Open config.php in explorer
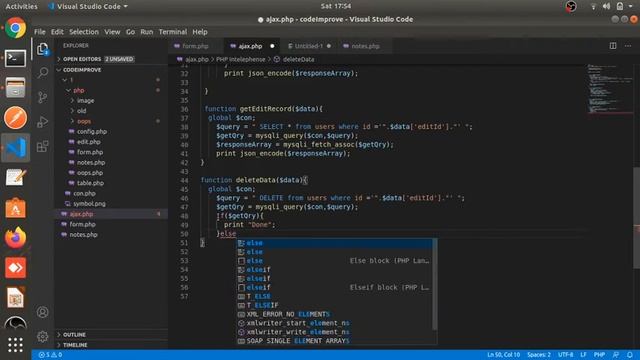The image size is (640, 360). click(x=92, y=131)
